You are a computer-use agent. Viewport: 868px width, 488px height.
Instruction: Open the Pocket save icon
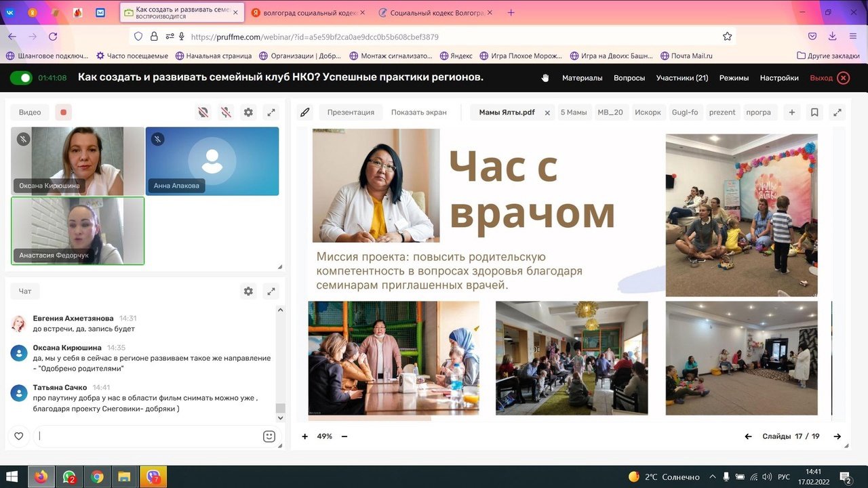(x=812, y=37)
